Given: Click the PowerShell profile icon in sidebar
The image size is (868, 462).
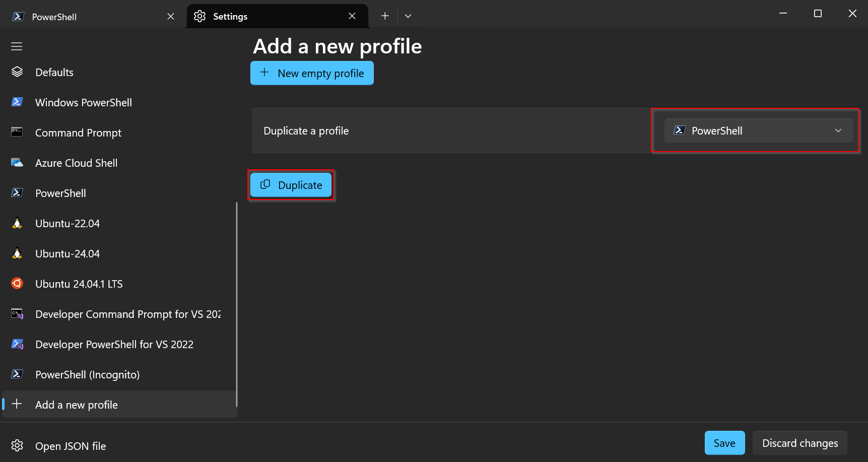Looking at the screenshot, I should point(17,193).
